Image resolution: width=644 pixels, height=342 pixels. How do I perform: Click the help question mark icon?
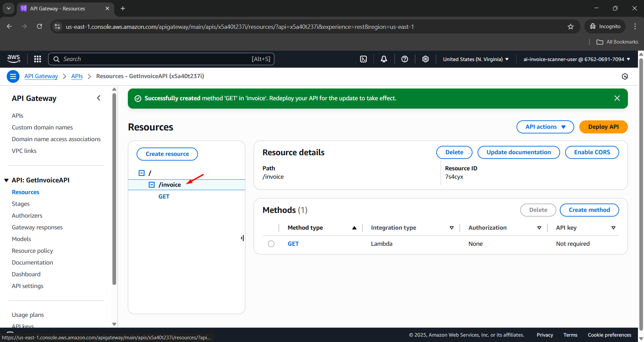pyautogui.click(x=405, y=59)
